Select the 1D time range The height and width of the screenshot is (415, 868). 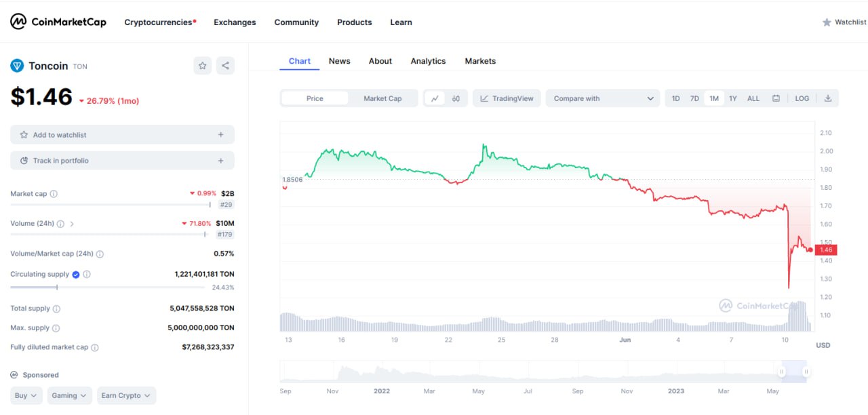click(676, 98)
